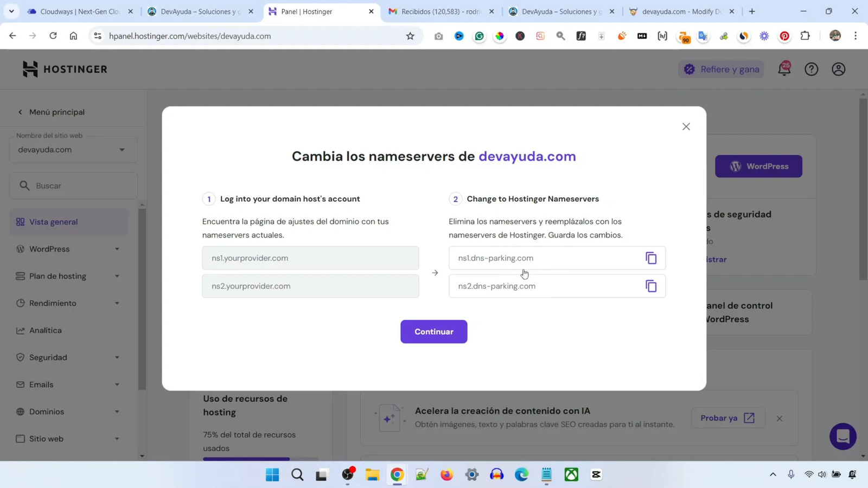Copy the ns2.dns-parking.com nameserver

pyautogui.click(x=650, y=286)
